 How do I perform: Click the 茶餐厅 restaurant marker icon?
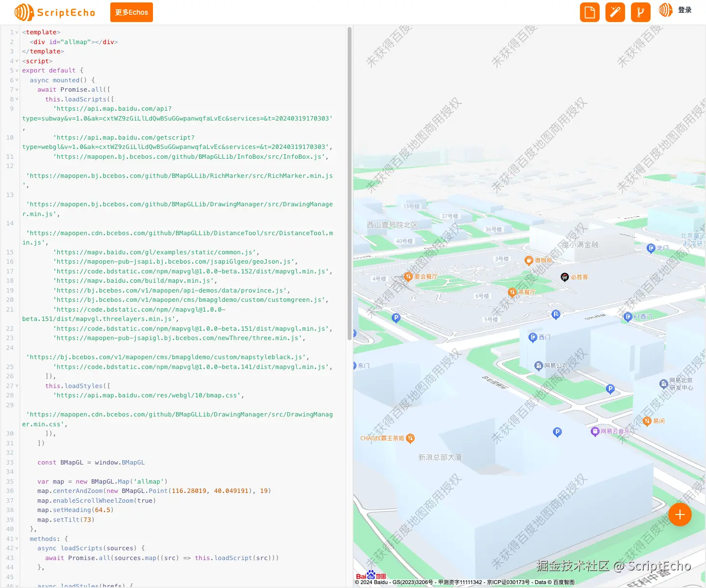pyautogui.click(x=512, y=292)
